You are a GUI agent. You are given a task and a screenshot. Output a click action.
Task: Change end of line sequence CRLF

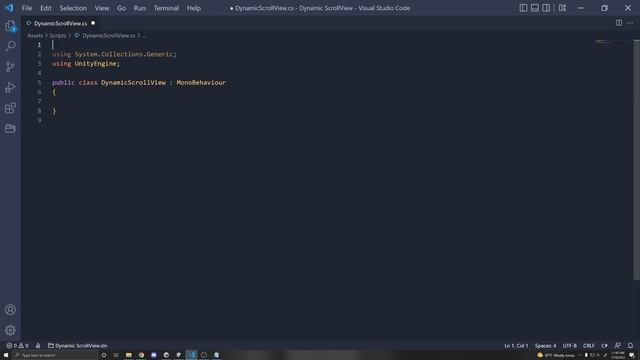pos(589,345)
